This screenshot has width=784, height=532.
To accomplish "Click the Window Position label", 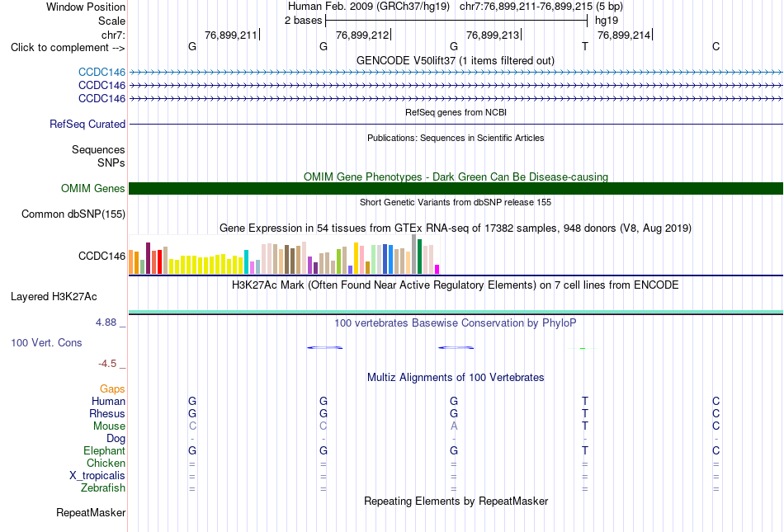I will pos(86,7).
